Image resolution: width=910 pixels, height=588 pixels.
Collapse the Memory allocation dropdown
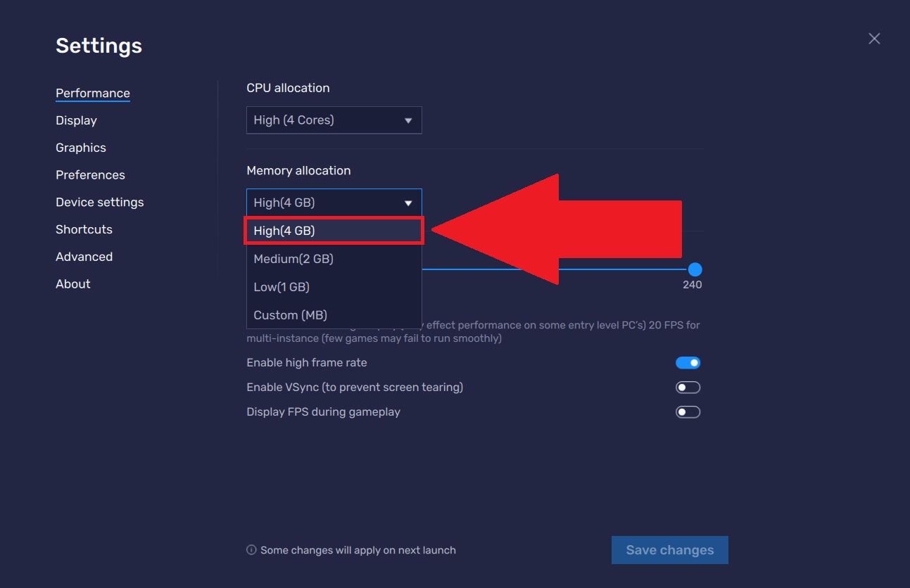[x=334, y=203]
